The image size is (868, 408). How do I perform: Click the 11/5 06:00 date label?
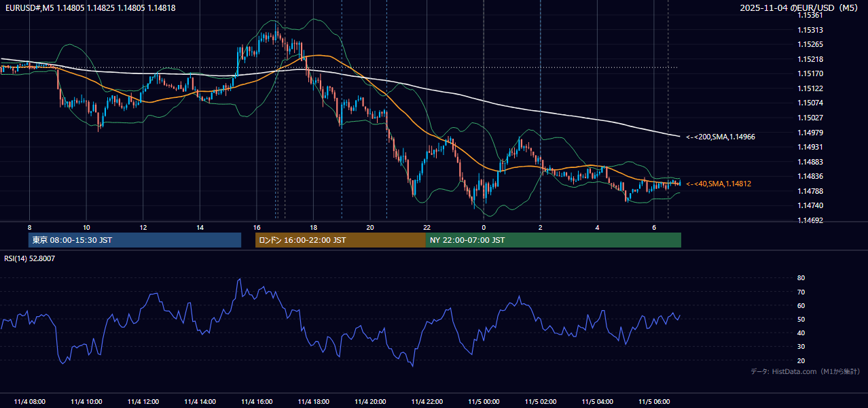654,402
